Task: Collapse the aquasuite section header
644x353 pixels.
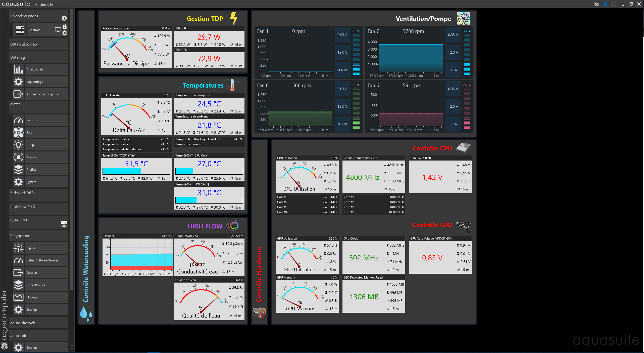Action: (x=38, y=335)
